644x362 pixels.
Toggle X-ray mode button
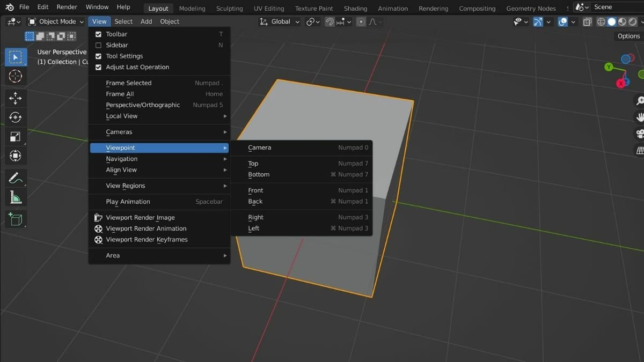[x=587, y=21]
